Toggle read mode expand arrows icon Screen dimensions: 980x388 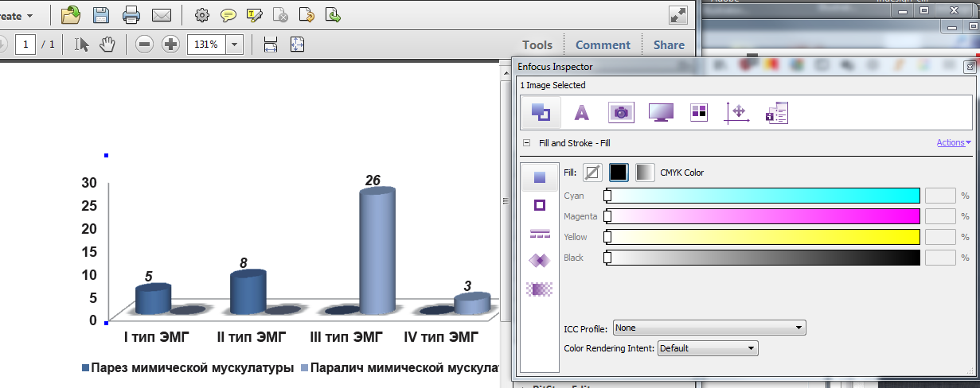tap(678, 15)
